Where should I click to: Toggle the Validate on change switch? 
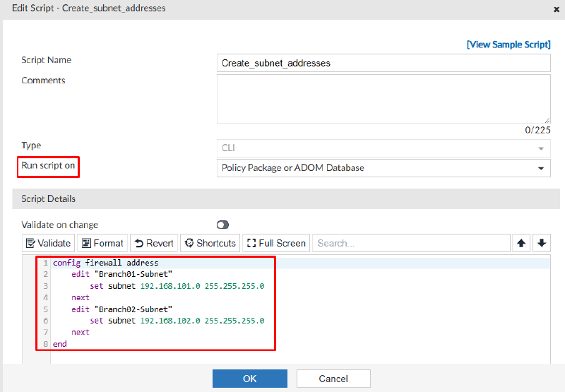coord(222,225)
